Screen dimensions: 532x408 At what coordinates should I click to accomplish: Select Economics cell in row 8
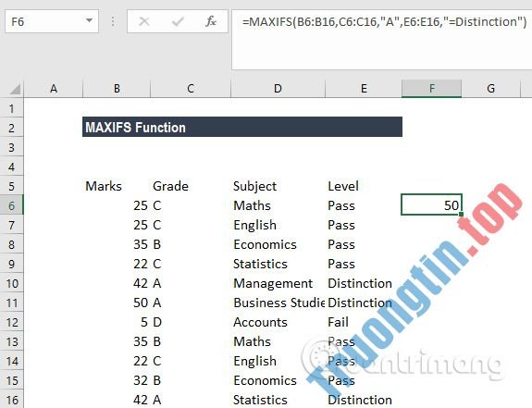[278, 244]
